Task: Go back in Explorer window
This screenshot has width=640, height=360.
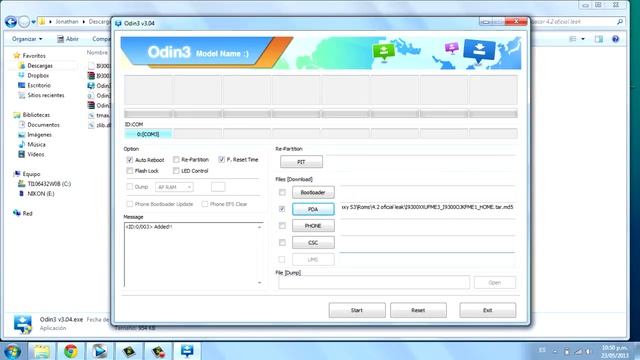Action: pos(11,22)
